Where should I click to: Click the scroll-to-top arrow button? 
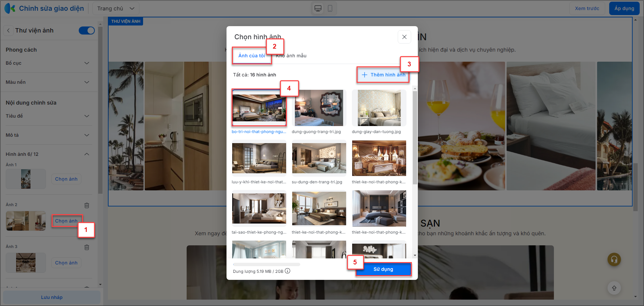[614, 288]
